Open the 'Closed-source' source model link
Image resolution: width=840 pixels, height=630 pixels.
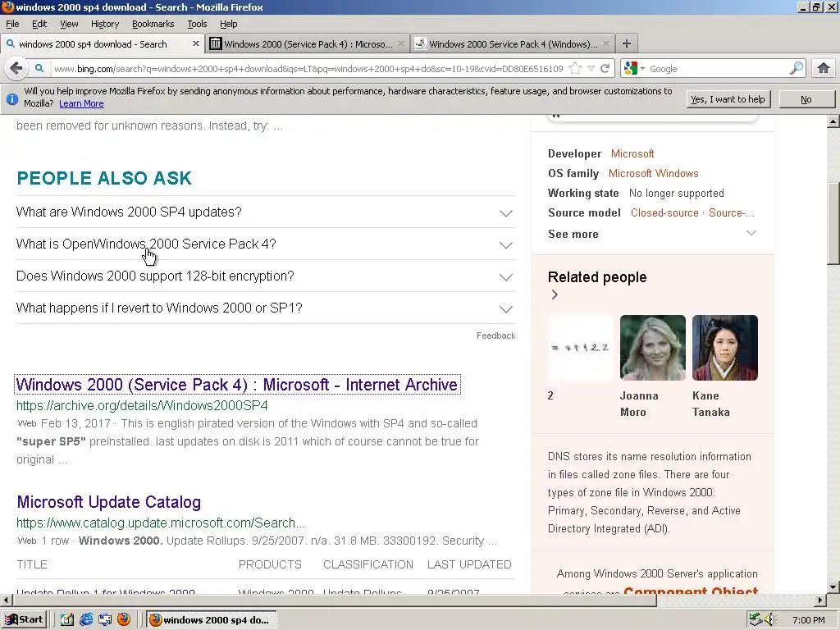664,212
